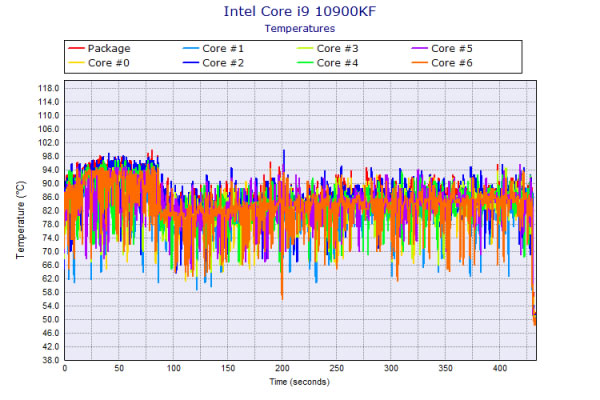This screenshot has width=600, height=400.
Task: Click the 70.0 y-axis value
Action: coord(51,251)
